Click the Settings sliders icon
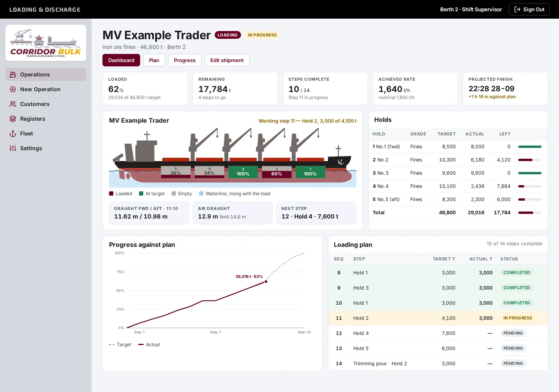 [x=13, y=148]
